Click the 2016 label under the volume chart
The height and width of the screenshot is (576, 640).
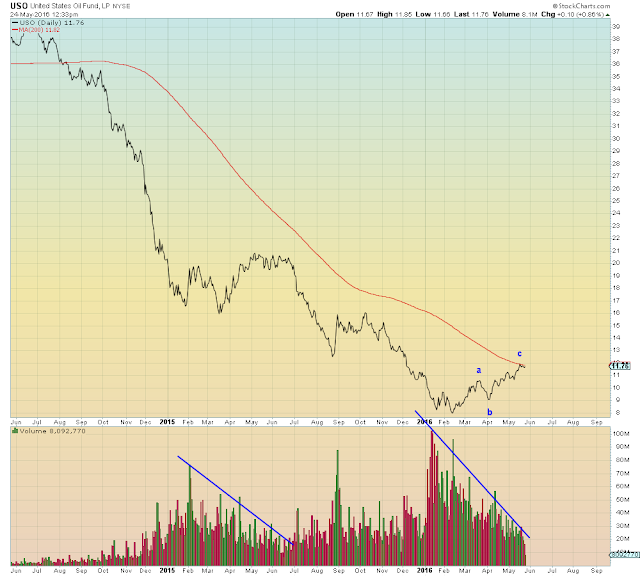(424, 570)
